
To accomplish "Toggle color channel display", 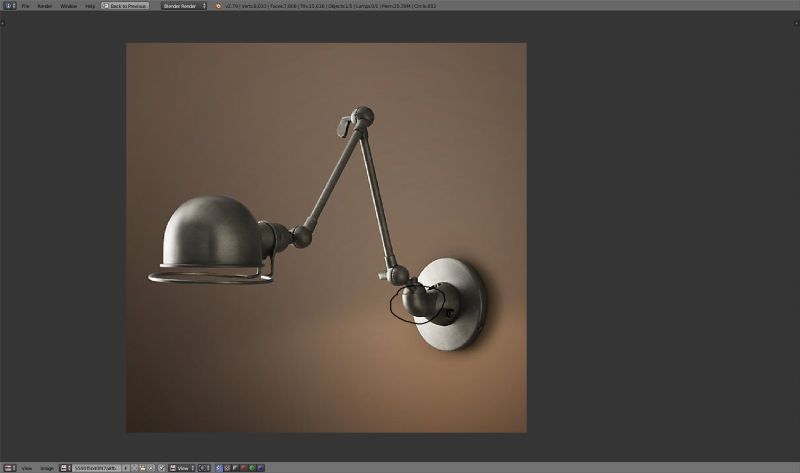I will click(x=228, y=468).
